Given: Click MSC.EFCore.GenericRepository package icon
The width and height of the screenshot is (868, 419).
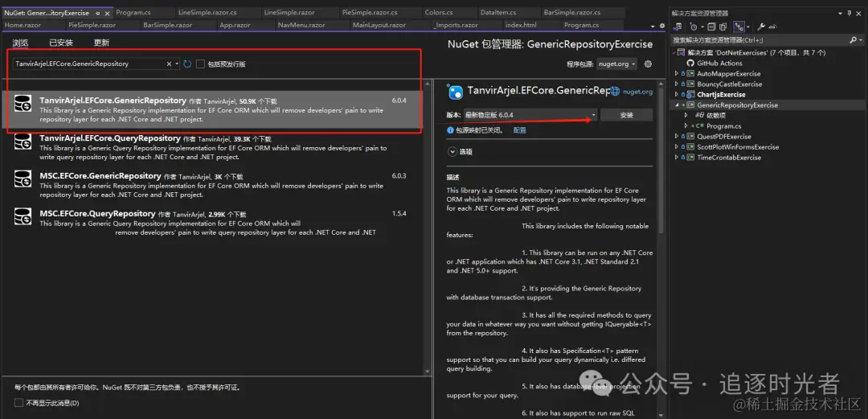Looking at the screenshot, I should point(23,179).
